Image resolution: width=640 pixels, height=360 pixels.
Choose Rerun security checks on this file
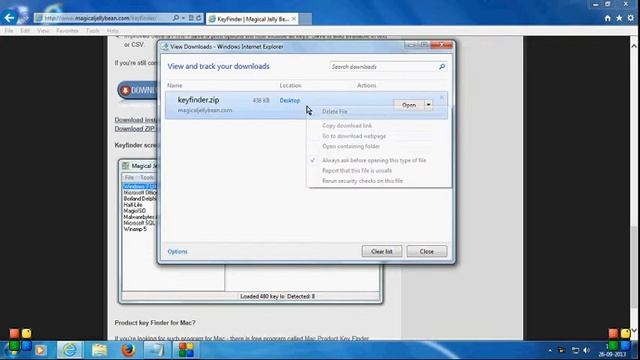(362, 181)
